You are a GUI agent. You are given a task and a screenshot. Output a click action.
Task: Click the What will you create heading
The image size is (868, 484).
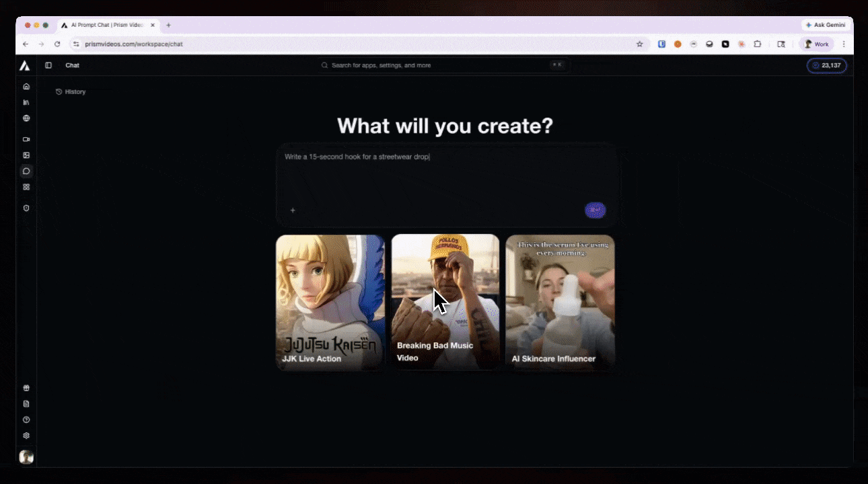tap(445, 126)
